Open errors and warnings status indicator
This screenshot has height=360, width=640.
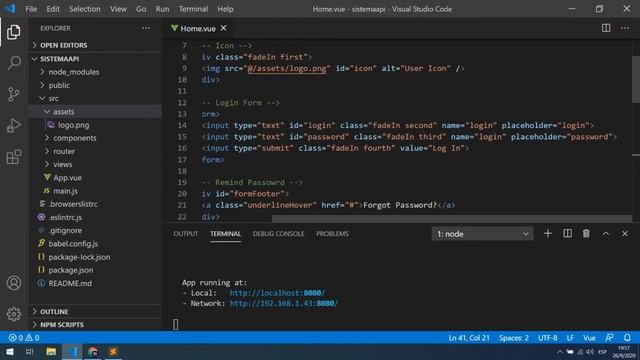click(24, 338)
